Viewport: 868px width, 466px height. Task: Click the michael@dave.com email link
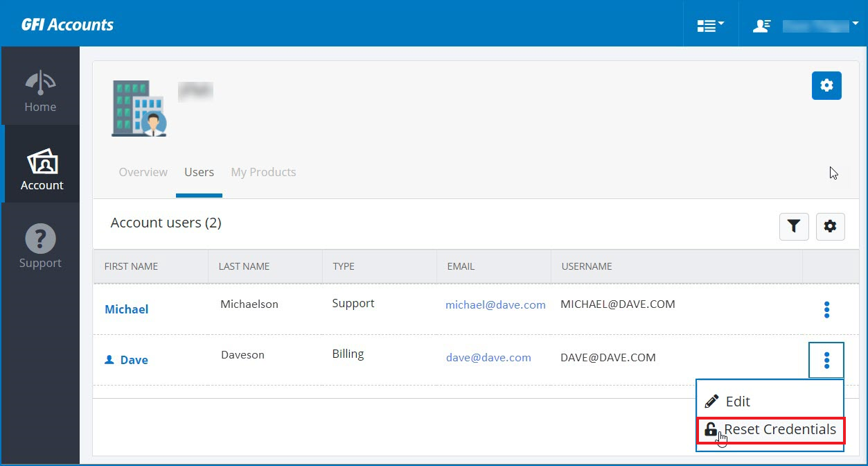click(x=495, y=304)
